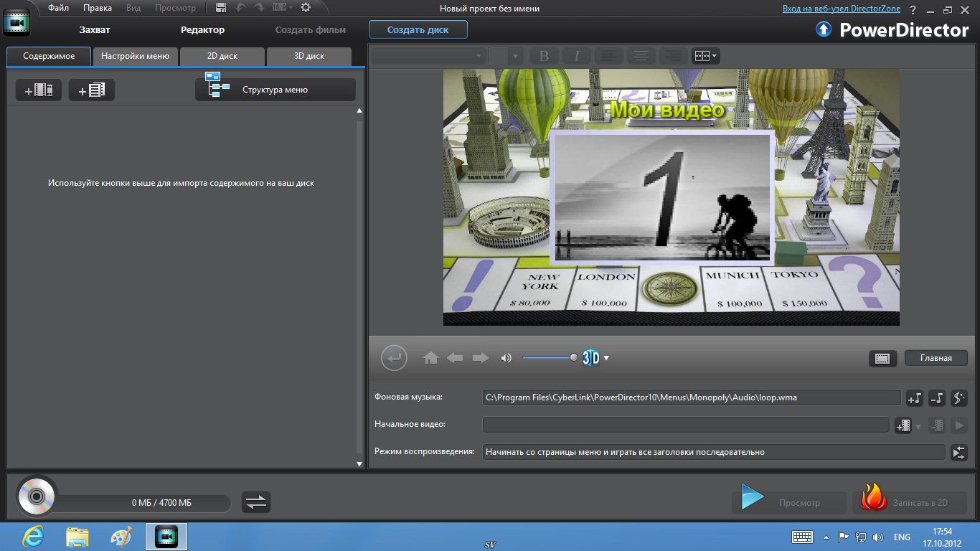Open preferences with the gear icon
Viewport: 980px width, 551px height.
click(x=306, y=8)
